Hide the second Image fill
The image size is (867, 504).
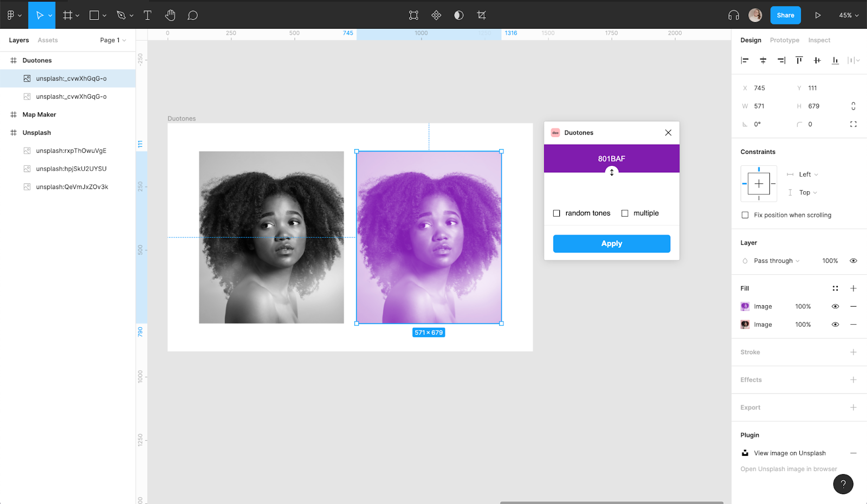point(835,324)
